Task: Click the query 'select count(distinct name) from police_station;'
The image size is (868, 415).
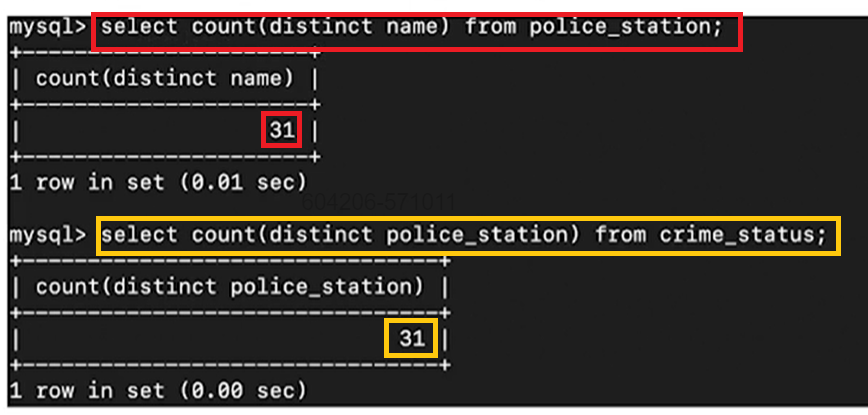Action: [x=412, y=27]
